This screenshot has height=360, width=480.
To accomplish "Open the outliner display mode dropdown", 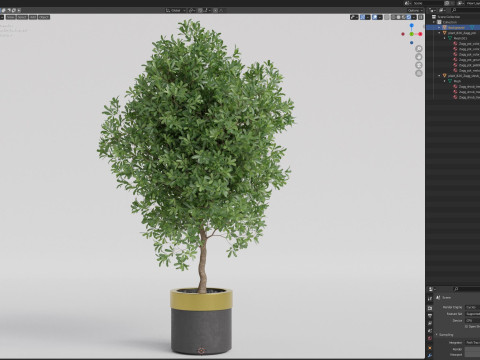I will (x=442, y=10).
